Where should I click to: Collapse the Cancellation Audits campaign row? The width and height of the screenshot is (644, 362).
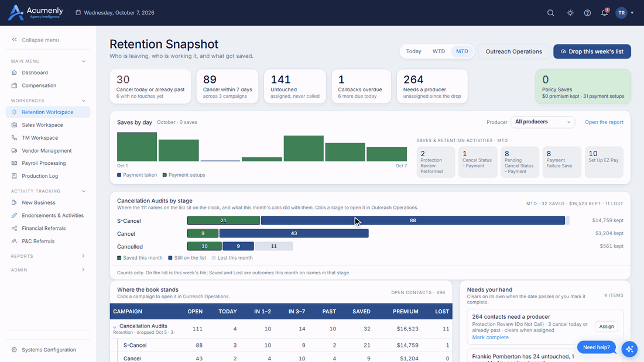tap(114, 327)
